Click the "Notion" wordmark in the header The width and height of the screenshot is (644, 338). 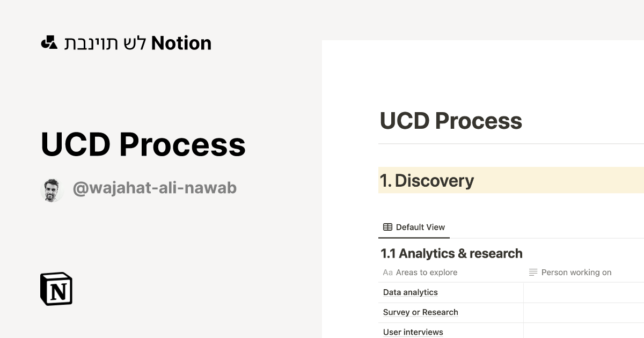181,43
